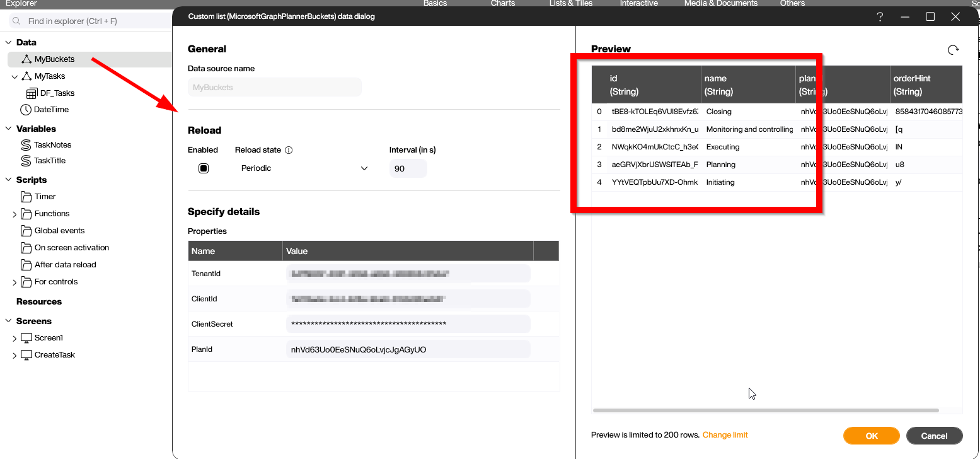The height and width of the screenshot is (459, 980).
Task: Click the Planning cell in preview
Action: point(748,165)
